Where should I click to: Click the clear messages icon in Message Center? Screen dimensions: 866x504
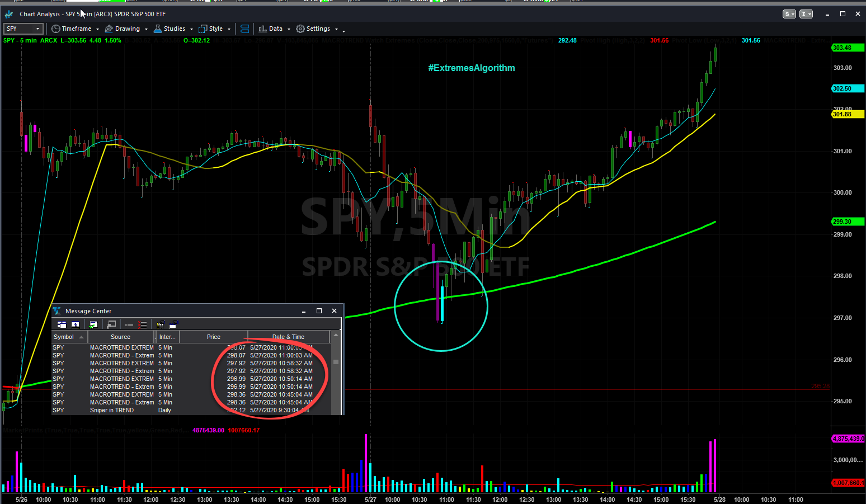coord(142,324)
